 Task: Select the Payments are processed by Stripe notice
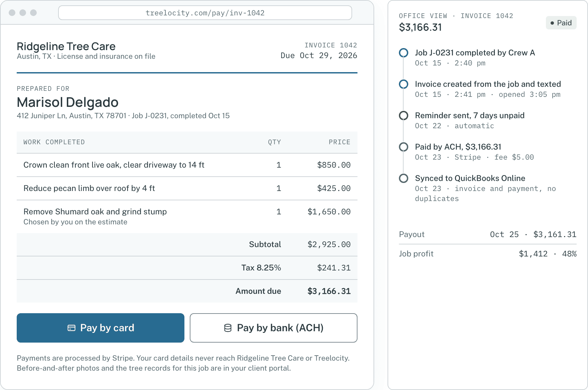(183, 363)
